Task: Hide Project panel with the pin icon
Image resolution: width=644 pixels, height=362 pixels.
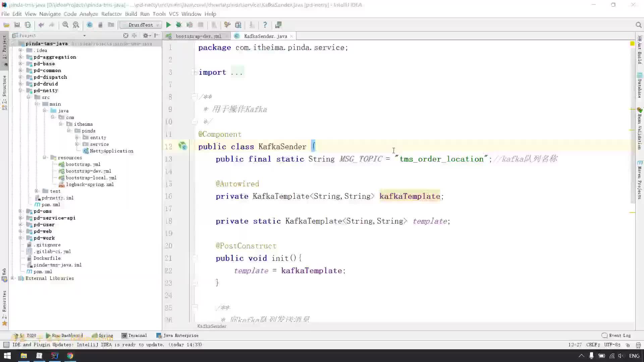Action: click(157, 36)
